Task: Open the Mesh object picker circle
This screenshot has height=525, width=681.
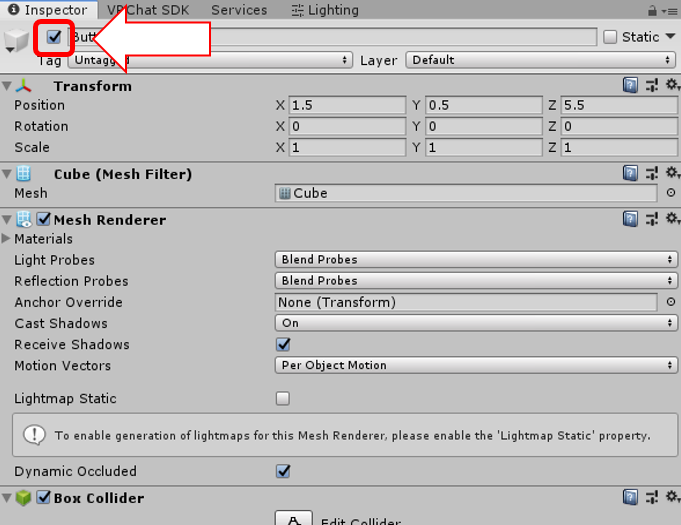Action: [671, 192]
